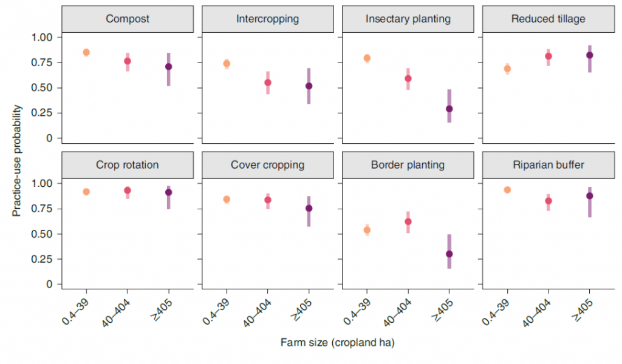Click the Farm size (cropland ha) axis title
The height and width of the screenshot is (364, 622).
coord(337,343)
